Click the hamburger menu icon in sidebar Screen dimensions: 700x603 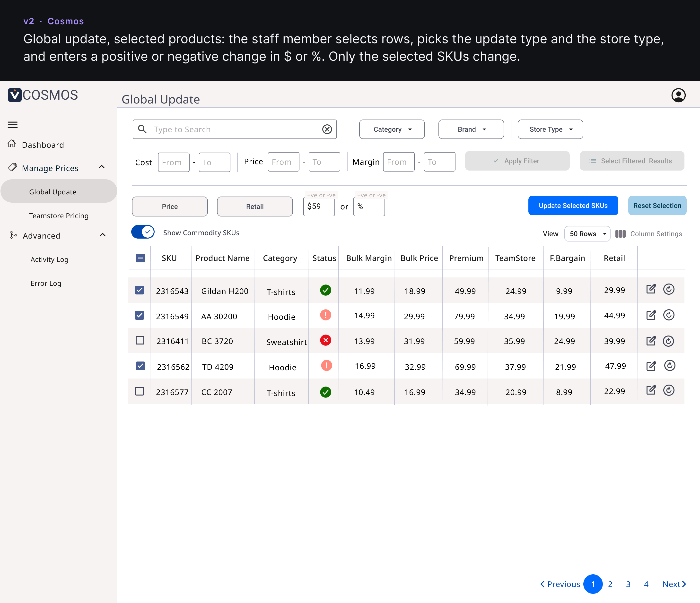pyautogui.click(x=12, y=125)
